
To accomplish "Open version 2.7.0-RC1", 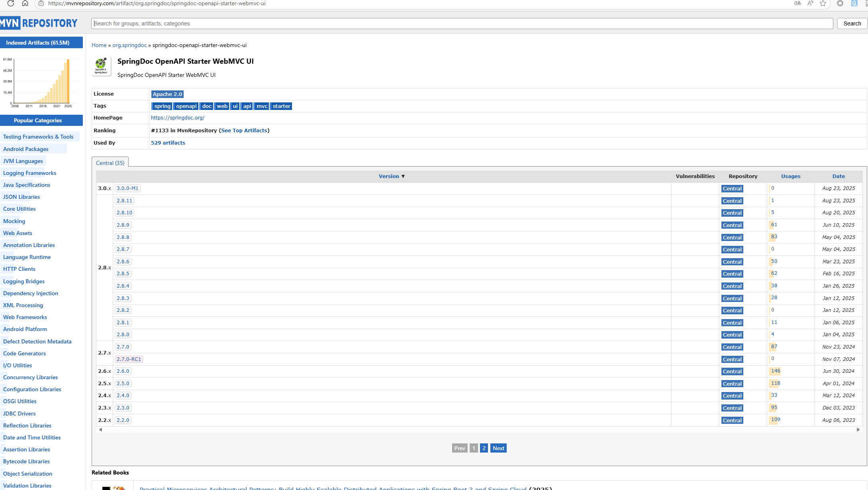I will click(129, 359).
